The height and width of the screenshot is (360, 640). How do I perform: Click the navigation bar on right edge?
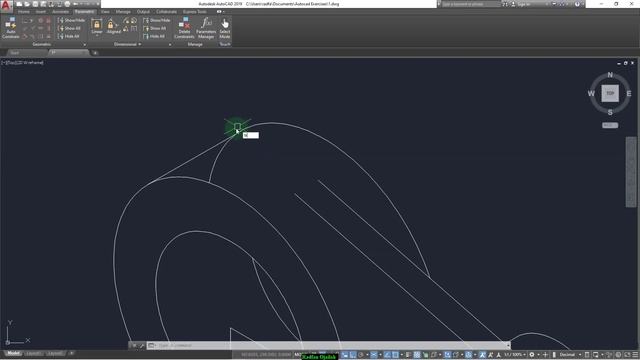631,172
